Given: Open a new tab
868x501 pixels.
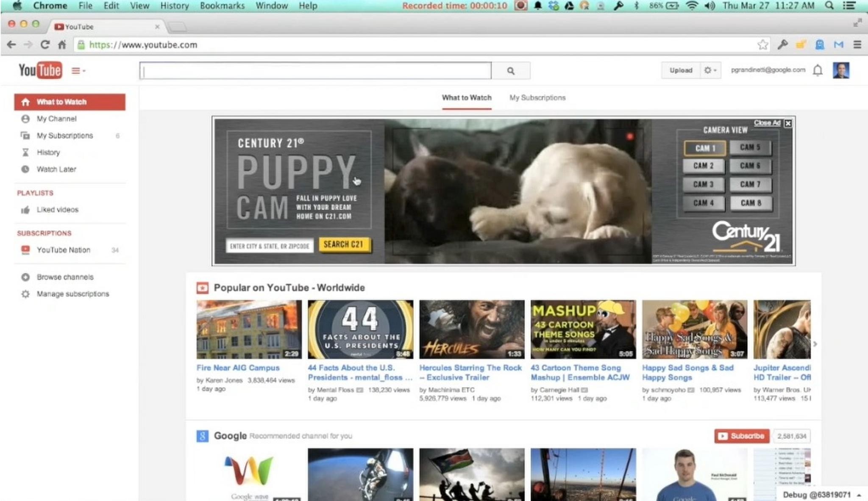Looking at the screenshot, I should [x=178, y=27].
